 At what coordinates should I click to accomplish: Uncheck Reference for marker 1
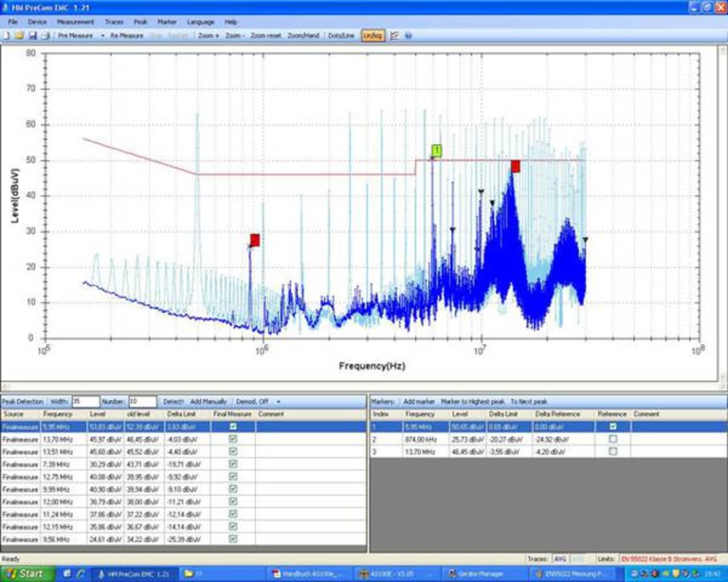click(x=612, y=427)
